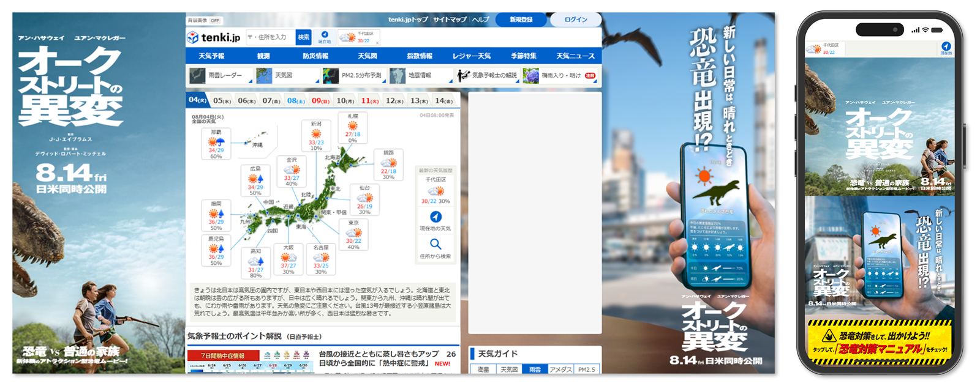Viewport: 980px width, 386px height.
Task: Select the 衛星 tab in 天気ガイド
Action: click(483, 369)
